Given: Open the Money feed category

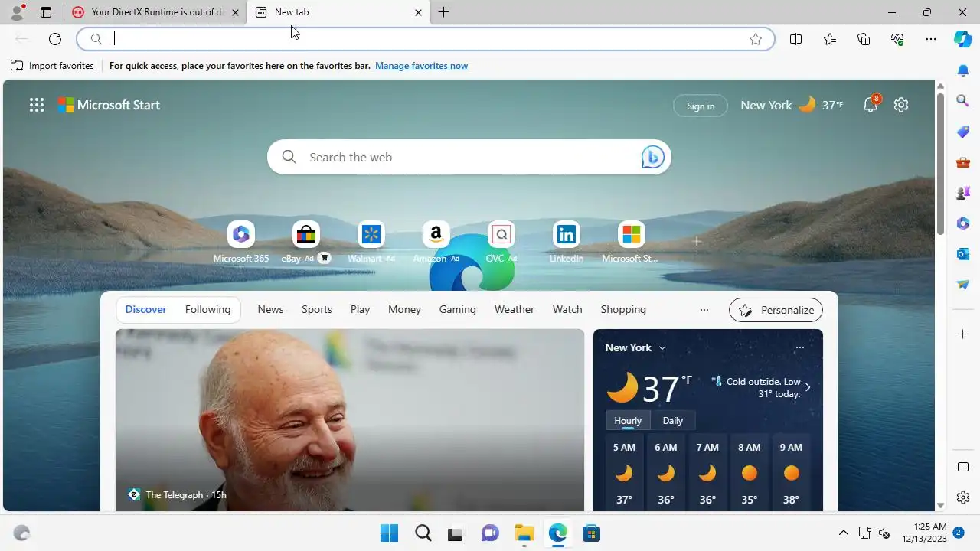Looking at the screenshot, I should pos(404,309).
